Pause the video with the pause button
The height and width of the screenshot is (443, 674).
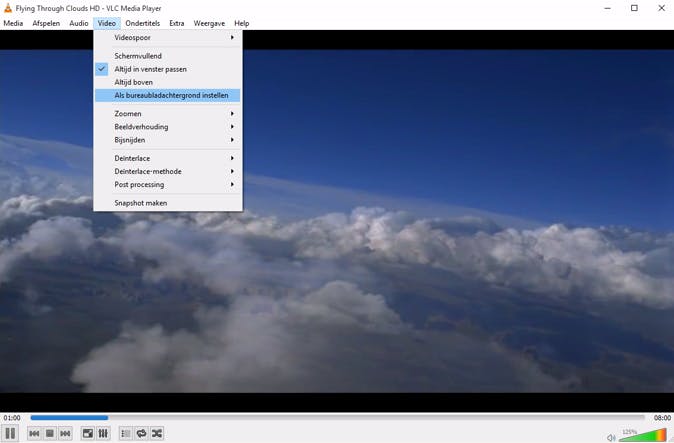tap(10, 433)
